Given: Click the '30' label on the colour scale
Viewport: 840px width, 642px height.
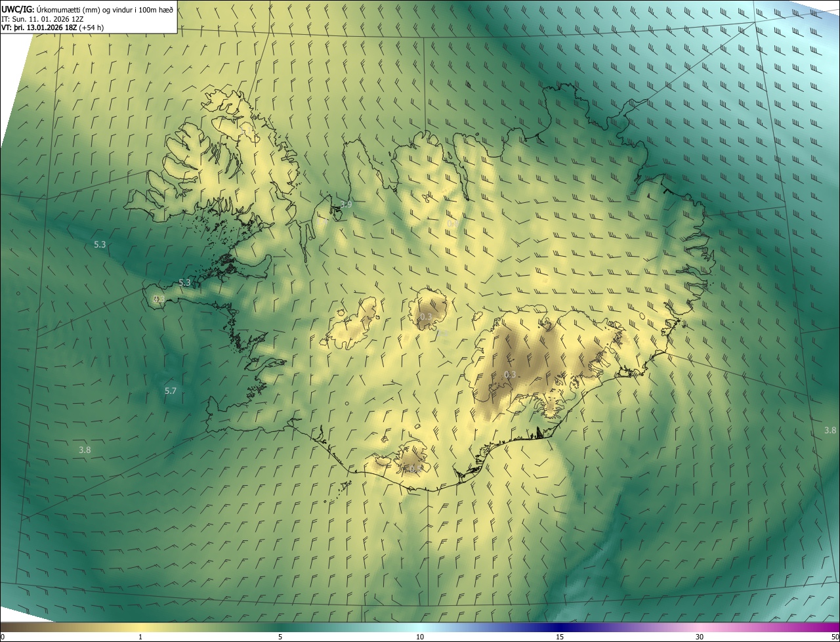Looking at the screenshot, I should pyautogui.click(x=700, y=637).
